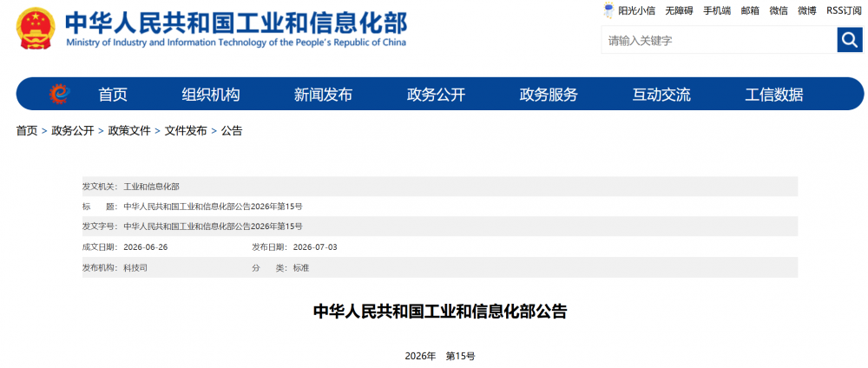Open 工信数据 in the navigation bar
The height and width of the screenshot is (368, 868).
click(774, 95)
